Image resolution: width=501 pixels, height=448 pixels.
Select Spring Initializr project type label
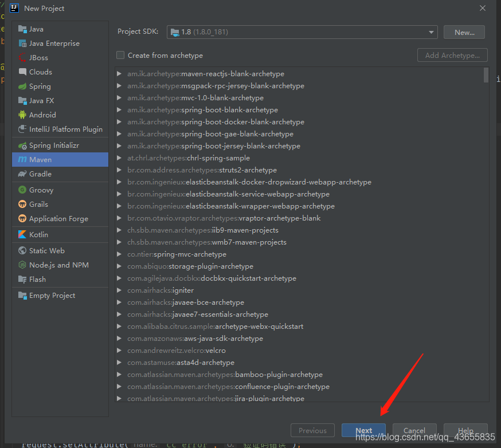[54, 146]
